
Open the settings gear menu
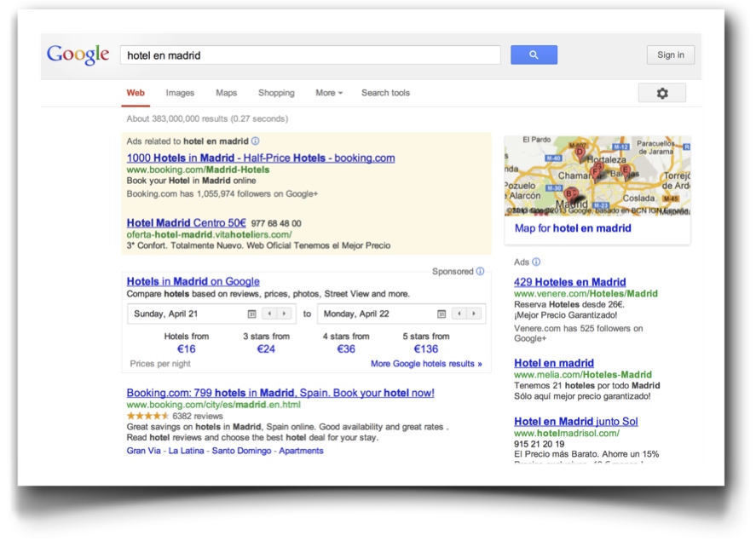[x=661, y=94]
